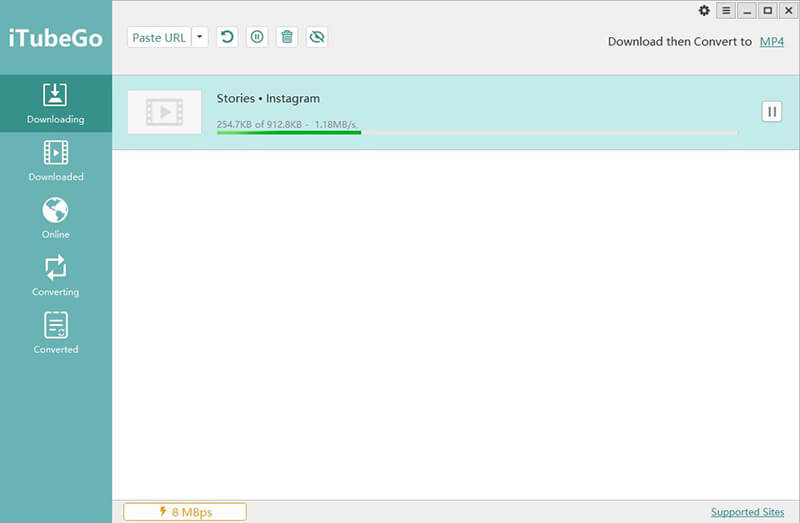Viewport: 800px width, 523px height.
Task: Click the Download then Convert to label
Action: pyautogui.click(x=680, y=42)
